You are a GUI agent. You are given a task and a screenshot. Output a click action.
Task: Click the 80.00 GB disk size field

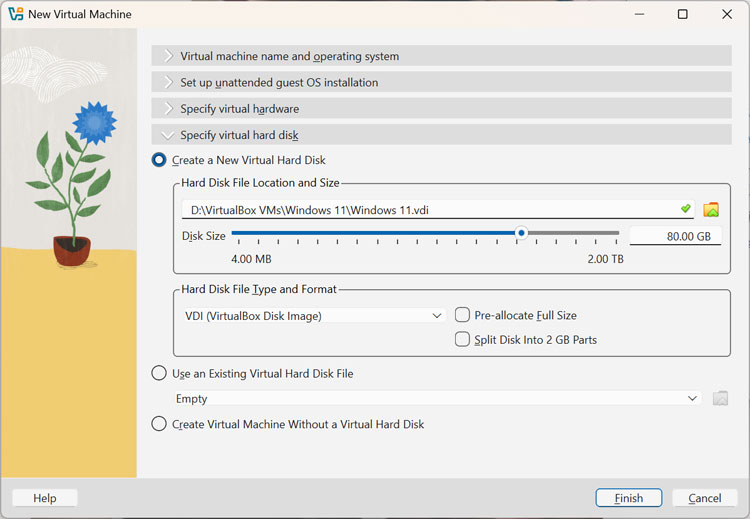point(675,236)
